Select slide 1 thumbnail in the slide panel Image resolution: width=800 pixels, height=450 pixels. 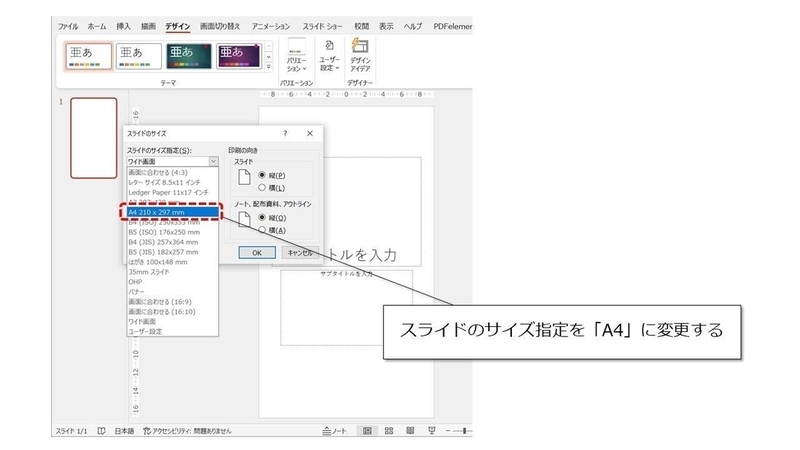click(94, 138)
